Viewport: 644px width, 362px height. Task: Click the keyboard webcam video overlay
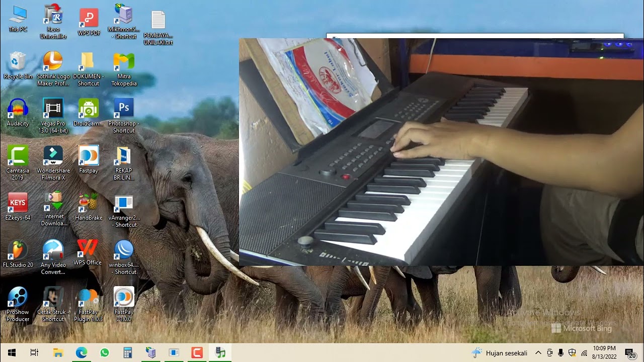click(x=441, y=152)
